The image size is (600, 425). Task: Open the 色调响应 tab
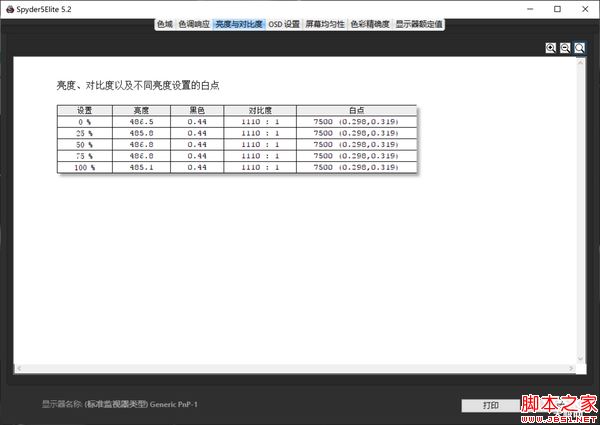194,24
